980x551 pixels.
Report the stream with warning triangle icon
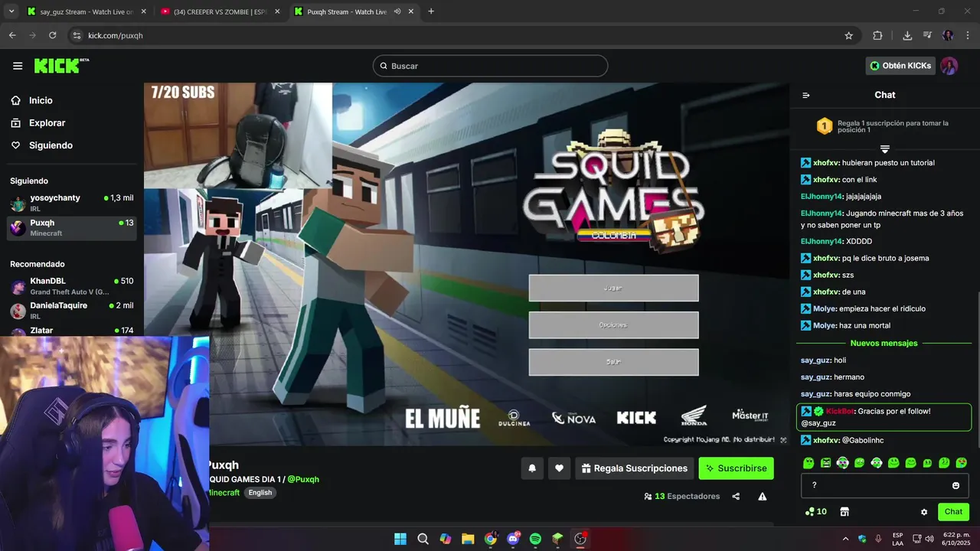763,496
